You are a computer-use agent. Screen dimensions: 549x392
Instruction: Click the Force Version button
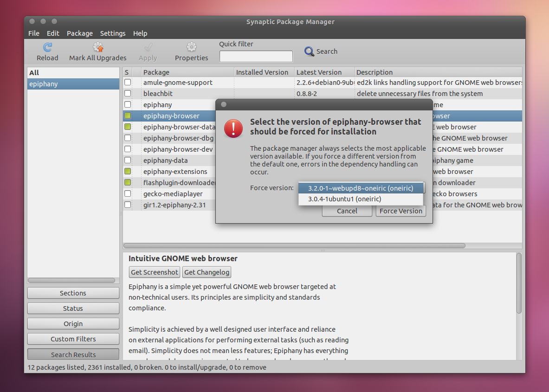[401, 211]
